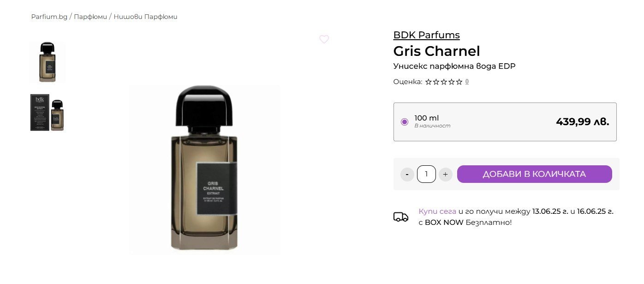Click the quantity input field
Viewport: 644px width, 284px height.
(426, 174)
